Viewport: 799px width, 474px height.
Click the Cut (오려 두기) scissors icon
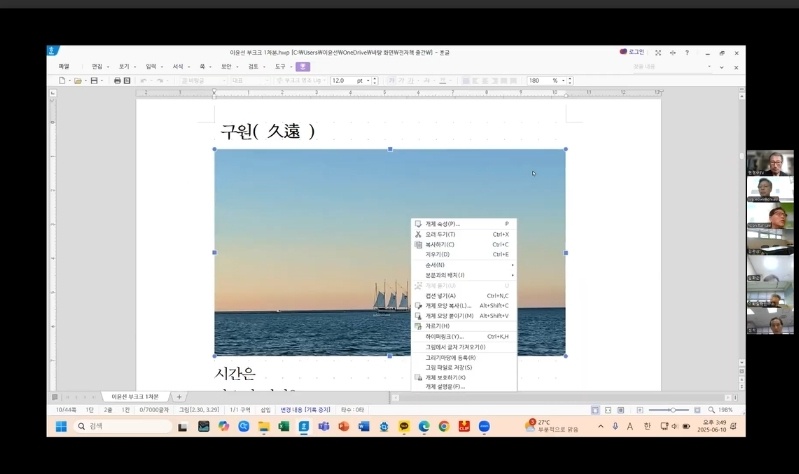[418, 234]
